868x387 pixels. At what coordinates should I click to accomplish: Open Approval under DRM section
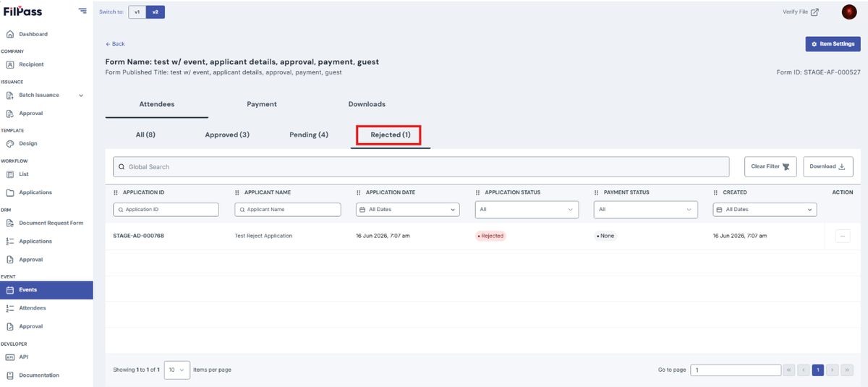(31, 260)
